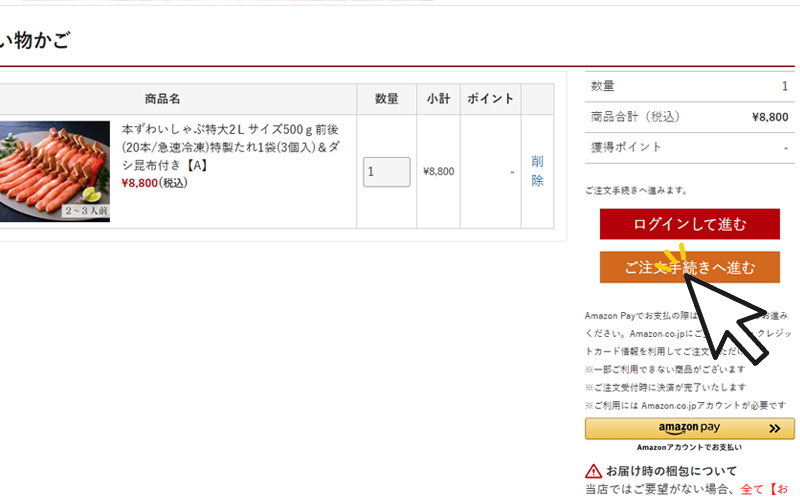Click the お届け時の梱包について heading
The image size is (800, 500).
click(671, 471)
